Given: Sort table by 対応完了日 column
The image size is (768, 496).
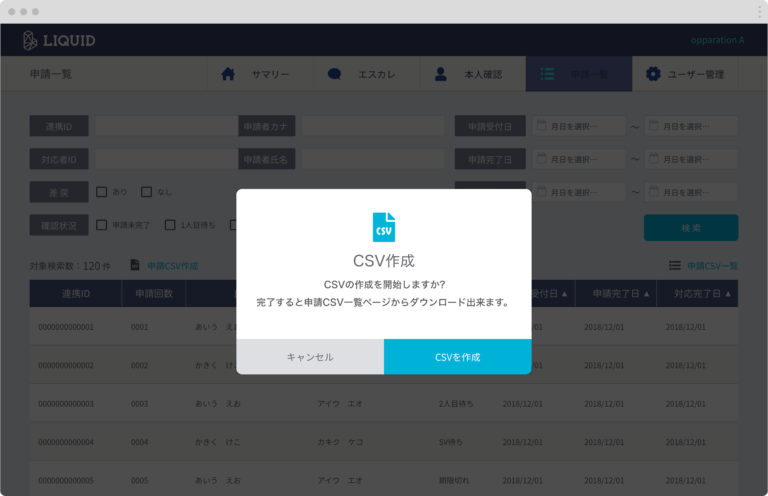Looking at the screenshot, I should pos(697,293).
